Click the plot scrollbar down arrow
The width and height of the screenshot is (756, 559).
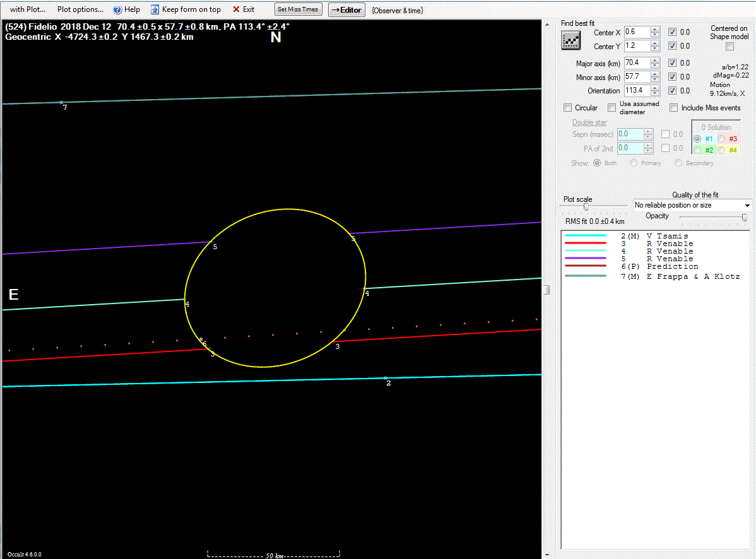pyautogui.click(x=546, y=555)
